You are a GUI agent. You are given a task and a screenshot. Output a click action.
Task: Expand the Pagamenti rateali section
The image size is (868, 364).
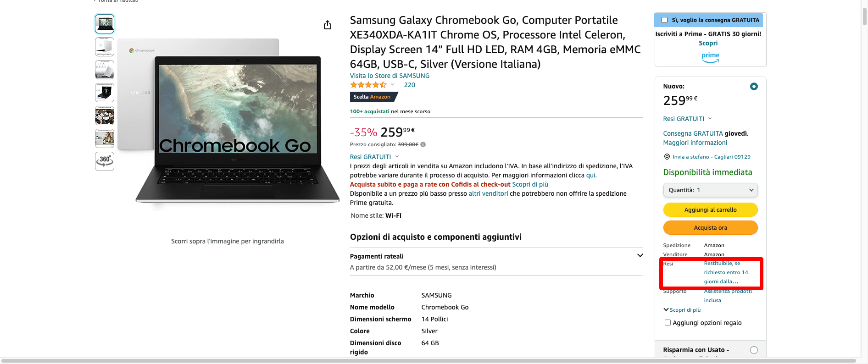(640, 256)
